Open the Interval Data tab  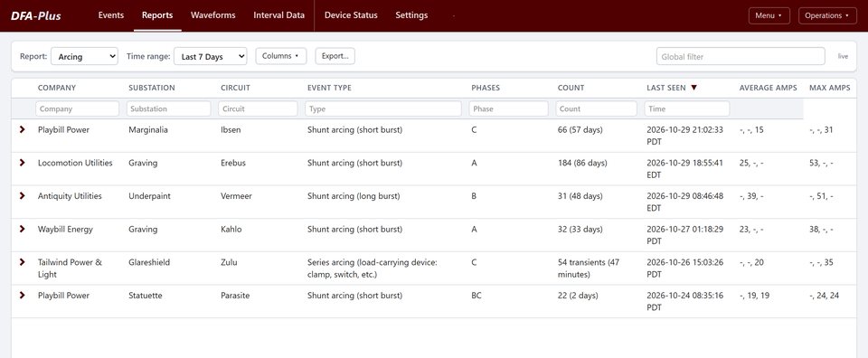click(x=279, y=15)
